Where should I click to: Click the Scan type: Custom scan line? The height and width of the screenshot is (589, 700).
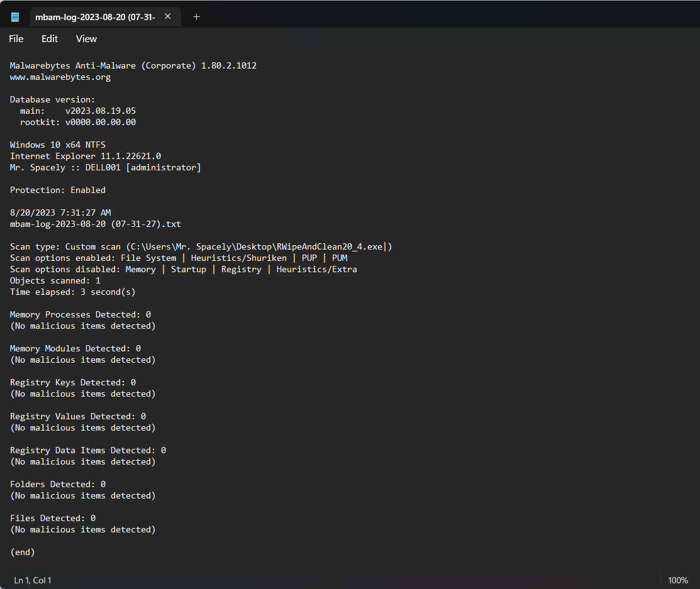click(x=201, y=247)
